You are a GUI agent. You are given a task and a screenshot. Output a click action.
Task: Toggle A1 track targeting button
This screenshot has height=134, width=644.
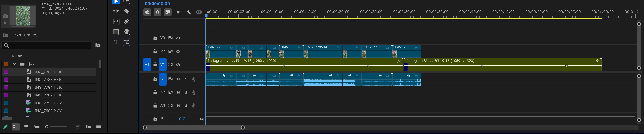coord(163,79)
